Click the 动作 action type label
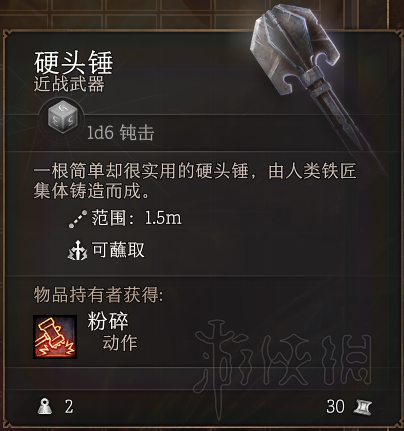The height and width of the screenshot is (431, 404). click(120, 343)
